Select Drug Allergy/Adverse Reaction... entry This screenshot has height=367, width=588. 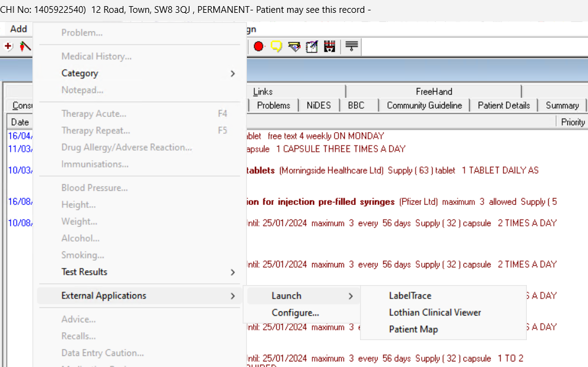(139, 147)
